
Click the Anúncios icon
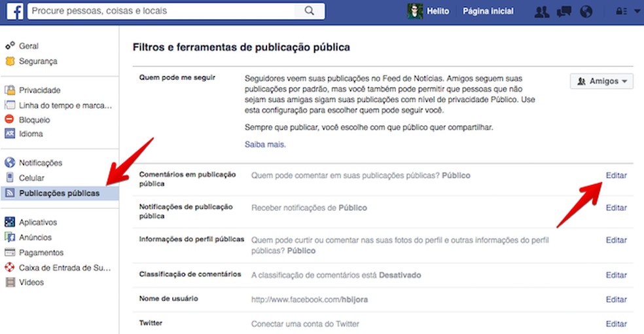[x=10, y=237]
